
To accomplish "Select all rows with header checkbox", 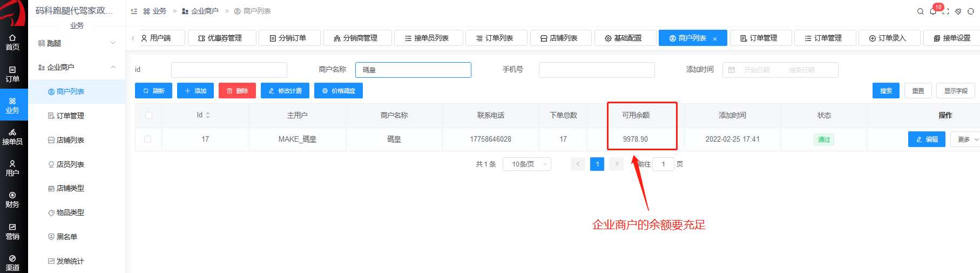I will [x=148, y=115].
